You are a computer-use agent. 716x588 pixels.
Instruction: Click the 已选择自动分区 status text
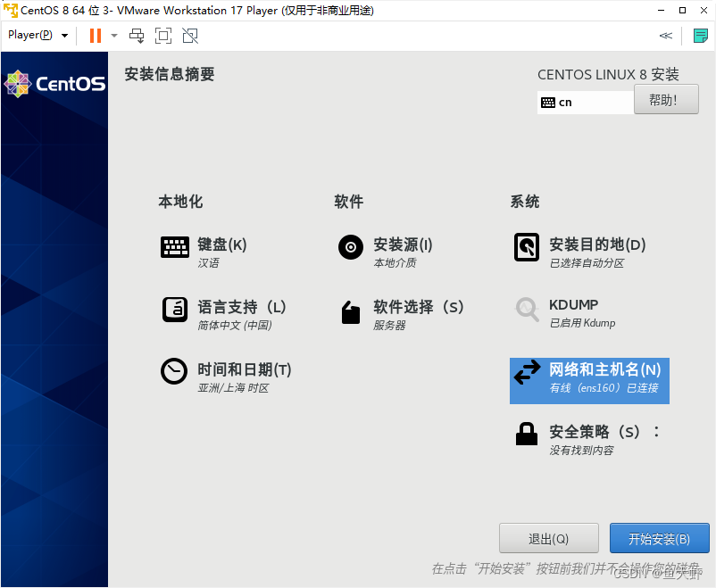point(587,263)
